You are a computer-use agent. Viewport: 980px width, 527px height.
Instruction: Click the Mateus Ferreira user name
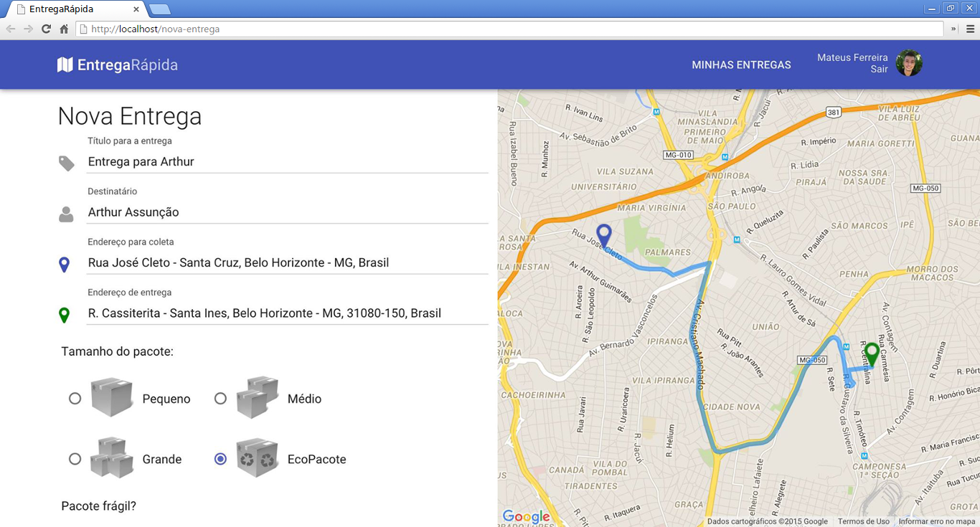(852, 57)
